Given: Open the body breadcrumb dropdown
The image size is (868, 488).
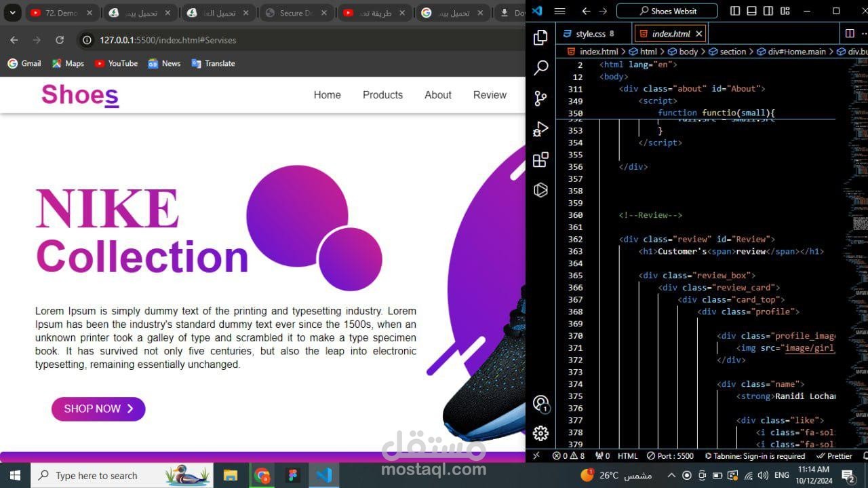Looking at the screenshot, I should tap(683, 52).
